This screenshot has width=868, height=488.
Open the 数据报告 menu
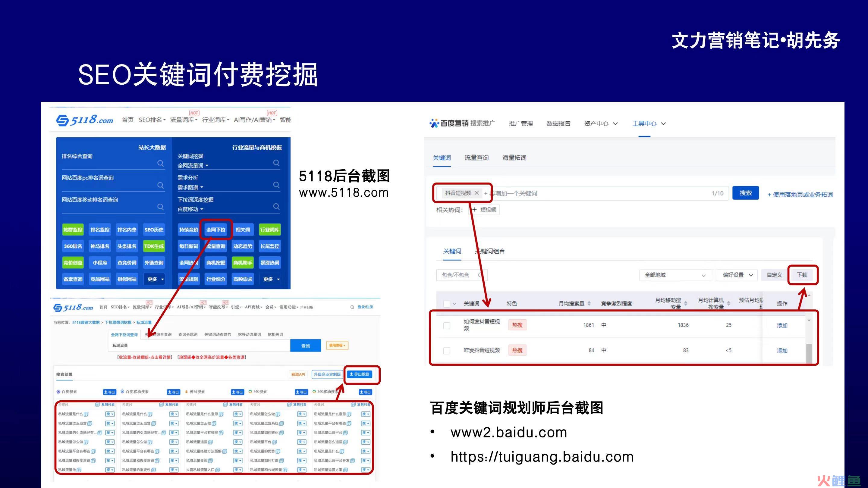point(558,124)
